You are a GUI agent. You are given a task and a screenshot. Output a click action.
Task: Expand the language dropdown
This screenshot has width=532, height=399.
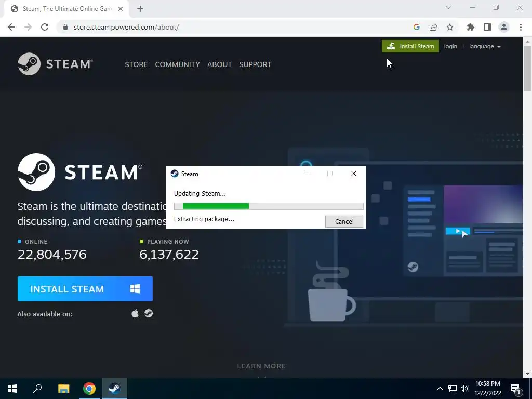[x=485, y=46]
